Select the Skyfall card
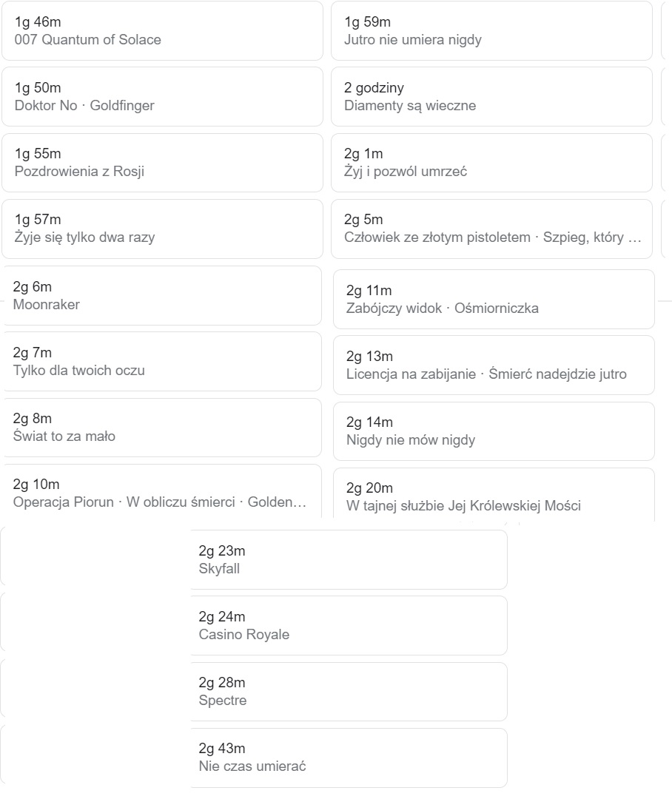Screen dimensions: 672x799 349,559
